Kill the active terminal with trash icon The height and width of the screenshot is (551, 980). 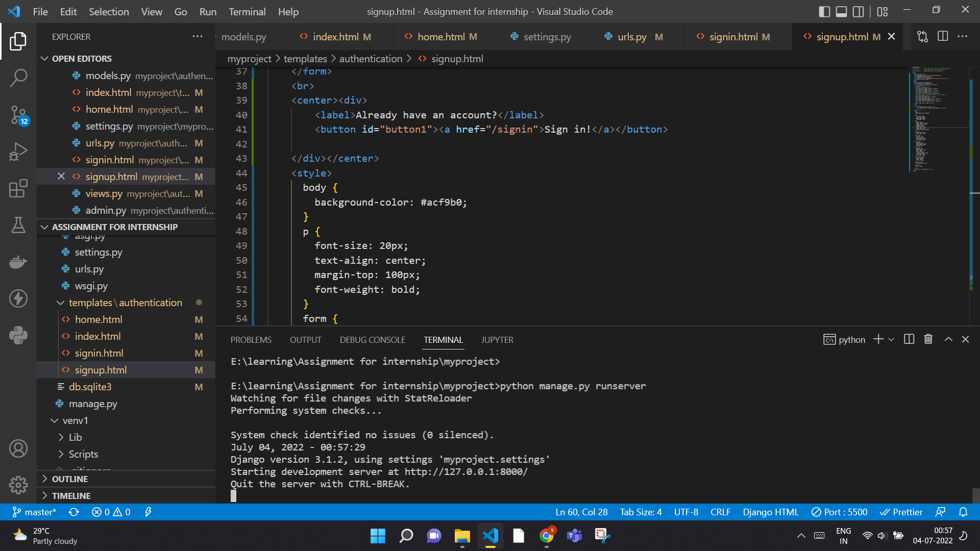coord(928,339)
